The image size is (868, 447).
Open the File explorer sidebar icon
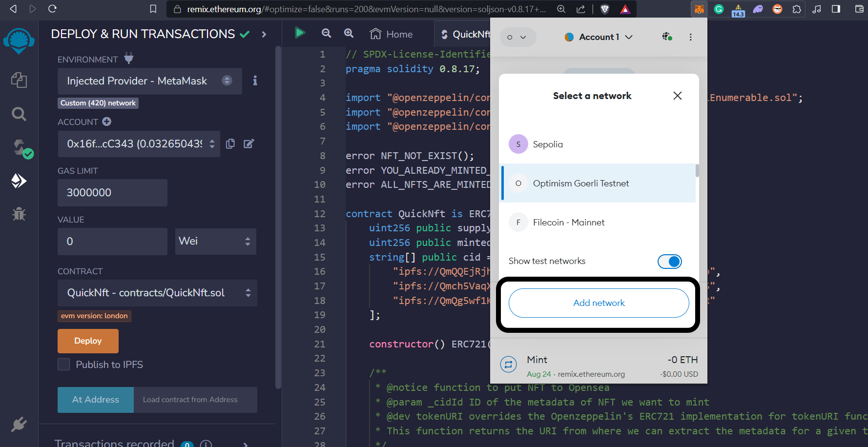[x=19, y=80]
